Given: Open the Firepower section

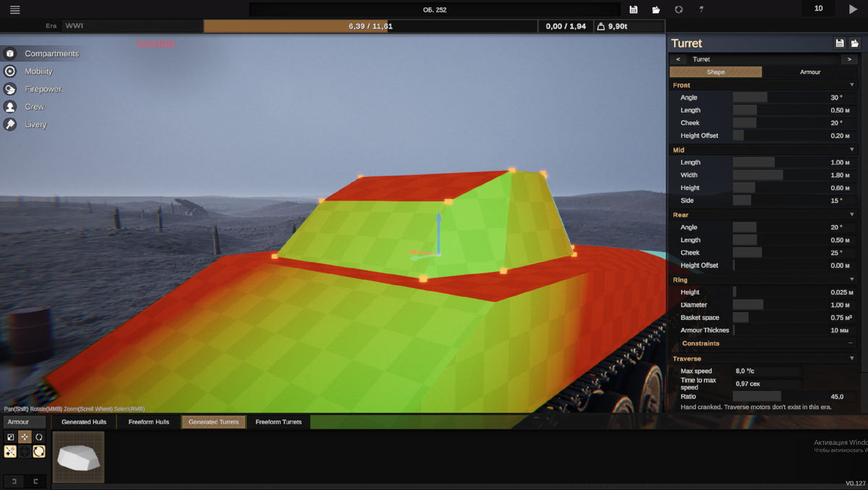Looking at the screenshot, I should pyautogui.click(x=34, y=89).
